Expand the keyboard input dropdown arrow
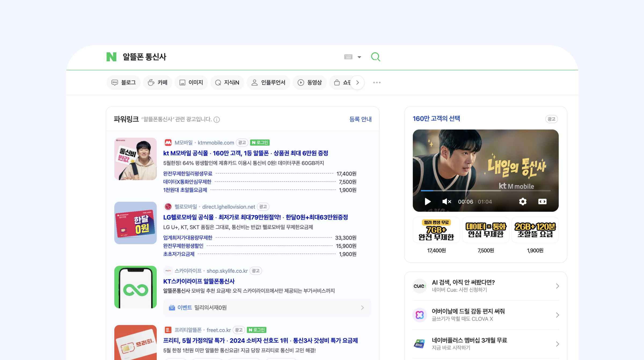 pyautogui.click(x=359, y=57)
